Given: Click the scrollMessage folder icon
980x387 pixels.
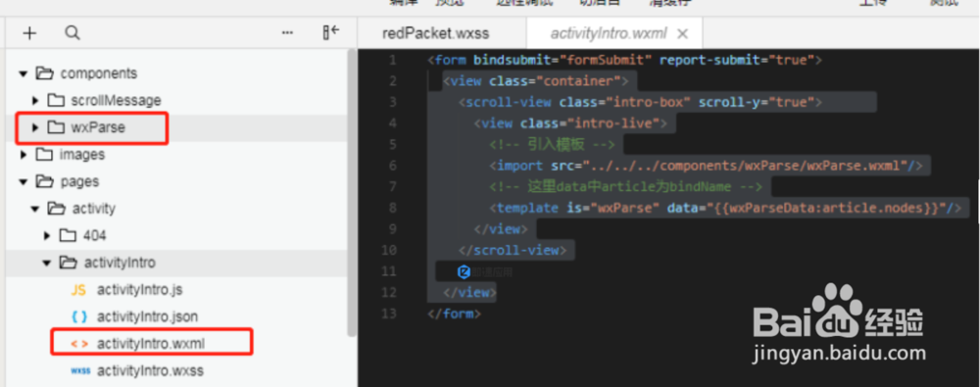Looking at the screenshot, I should [x=56, y=100].
